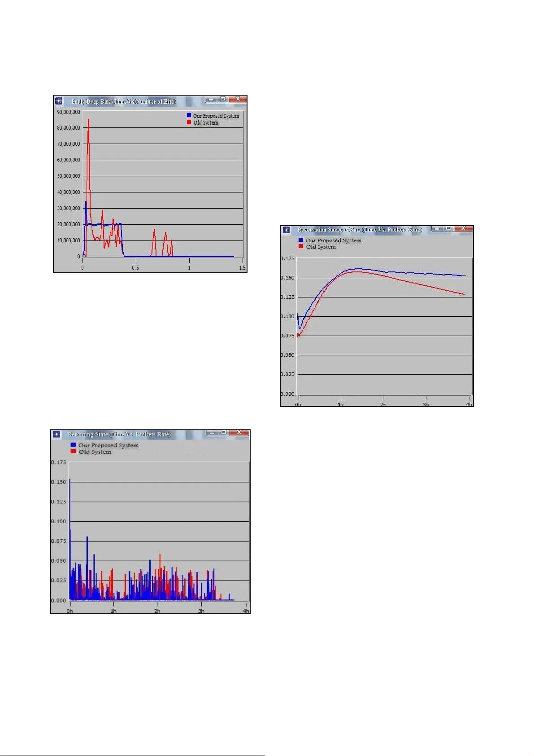The width and height of the screenshot is (534, 756).
Task: Close the Early Drop Bits graph window
Action: [238, 99]
